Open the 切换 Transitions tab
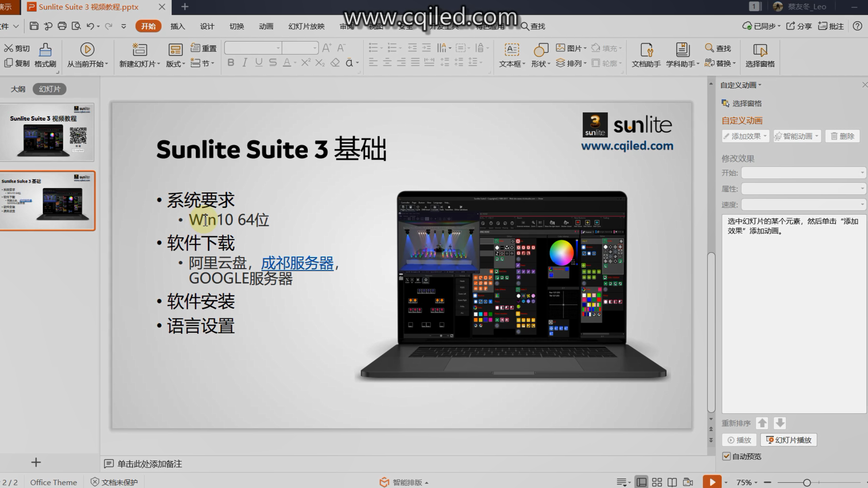The height and width of the screenshot is (488, 868). [x=236, y=26]
